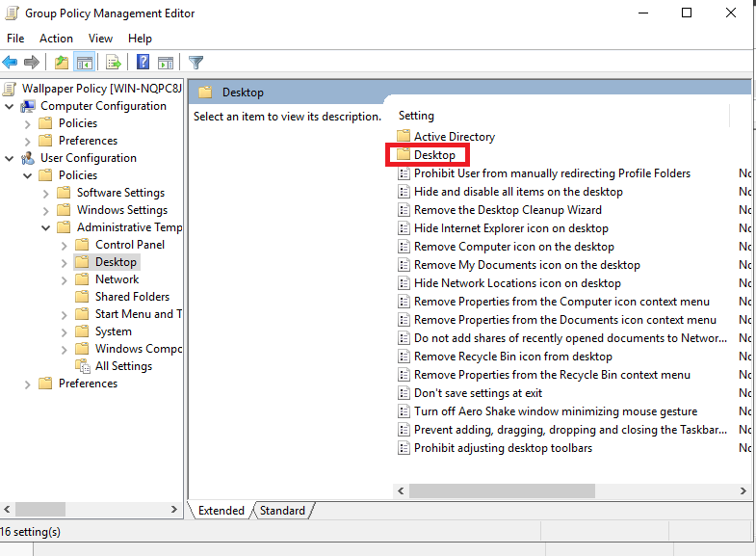Click policy icon for Hide and disable all items

click(404, 192)
